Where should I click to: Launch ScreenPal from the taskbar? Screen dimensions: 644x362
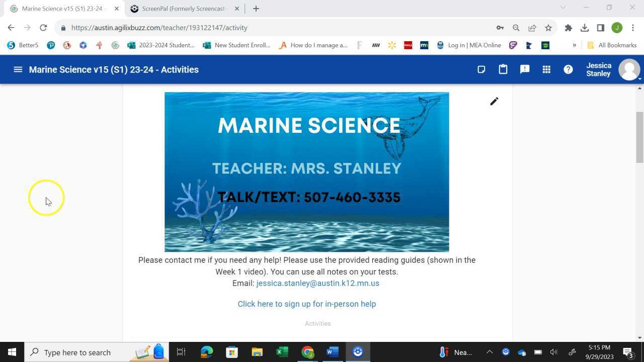point(357,352)
